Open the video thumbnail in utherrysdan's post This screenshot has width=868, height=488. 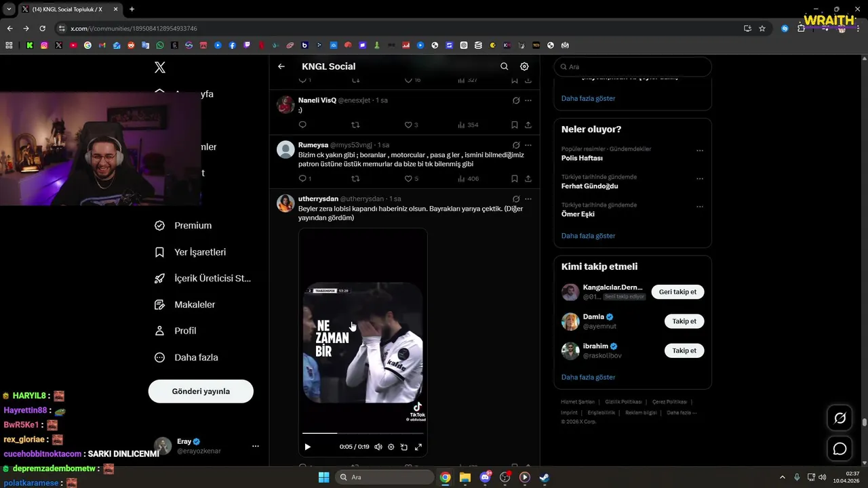coord(363,342)
